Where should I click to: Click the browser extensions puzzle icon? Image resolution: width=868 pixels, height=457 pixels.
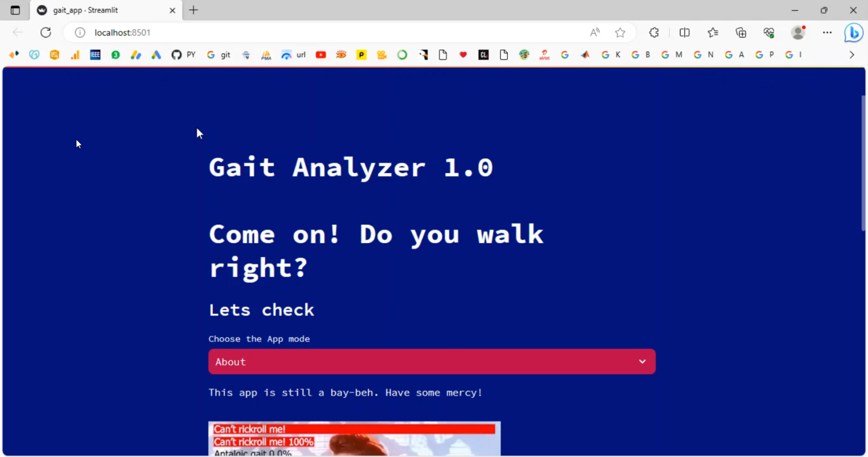click(x=654, y=32)
